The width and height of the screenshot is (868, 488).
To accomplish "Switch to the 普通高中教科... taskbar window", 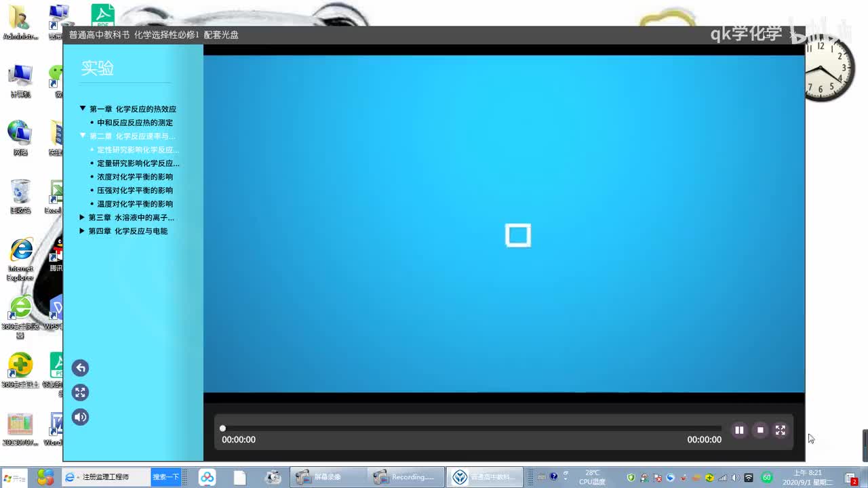I will (484, 477).
